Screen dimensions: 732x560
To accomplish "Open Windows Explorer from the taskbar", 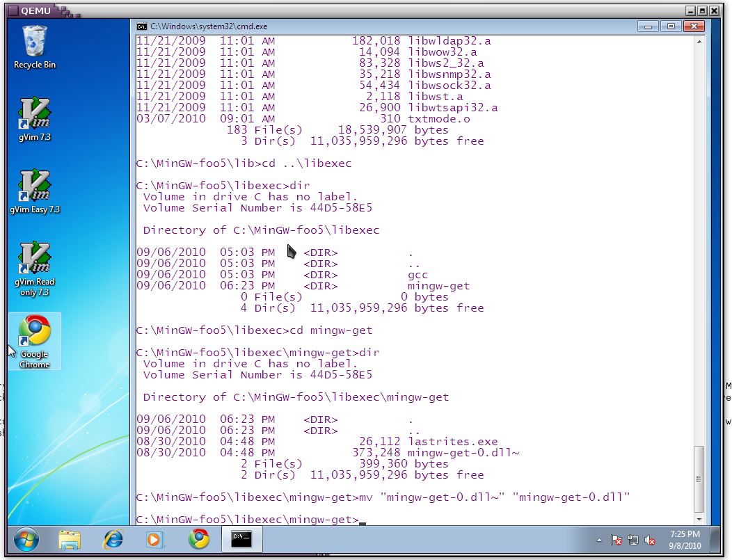I will (x=70, y=539).
